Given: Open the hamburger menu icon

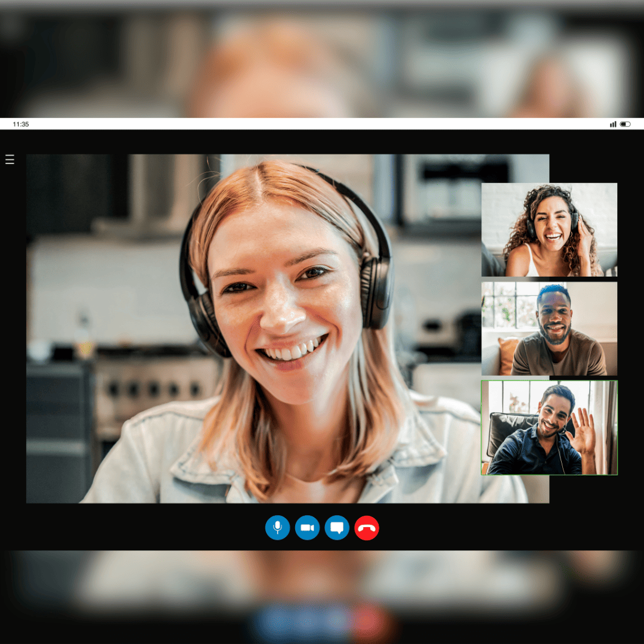Looking at the screenshot, I should tap(10, 159).
